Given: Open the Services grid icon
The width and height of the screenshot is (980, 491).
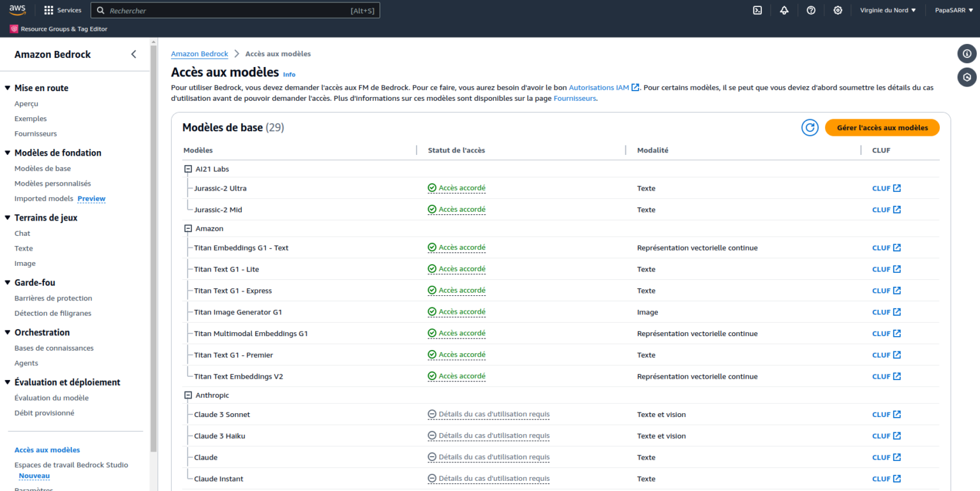Looking at the screenshot, I should point(49,10).
